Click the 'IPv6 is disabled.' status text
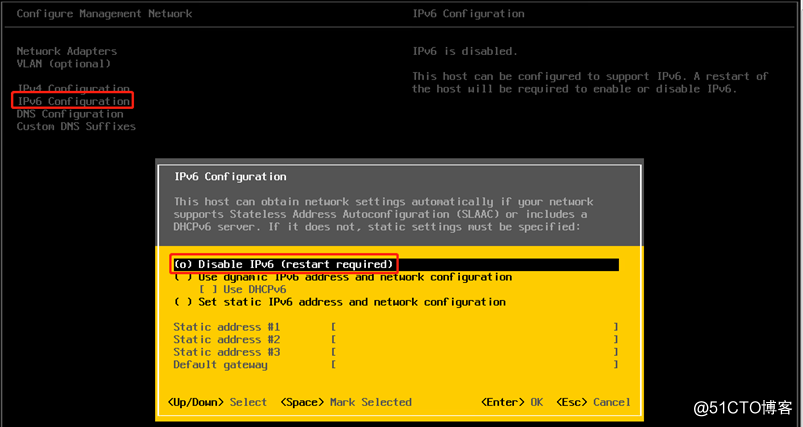Viewport: 803px width, 427px height. 465,51
